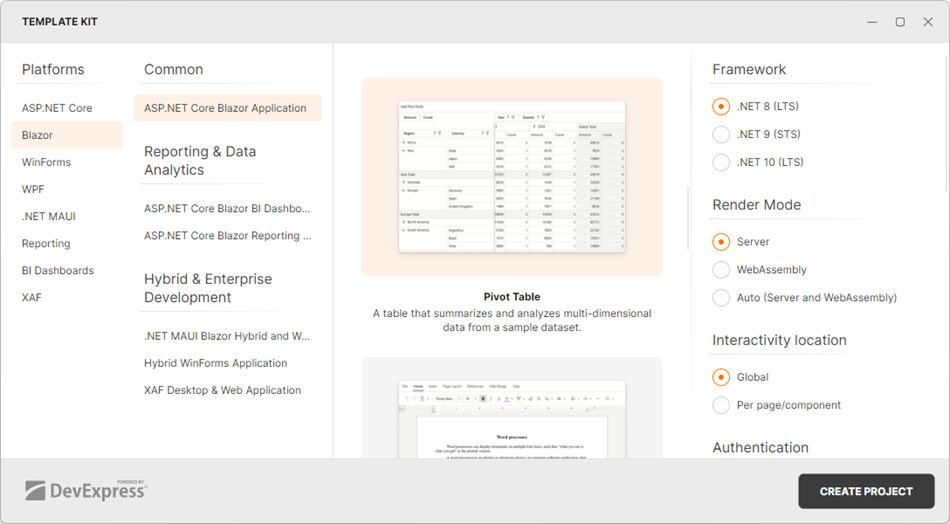Click the Interactivity location heading
Image resolution: width=950 pixels, height=524 pixels.
[779, 340]
